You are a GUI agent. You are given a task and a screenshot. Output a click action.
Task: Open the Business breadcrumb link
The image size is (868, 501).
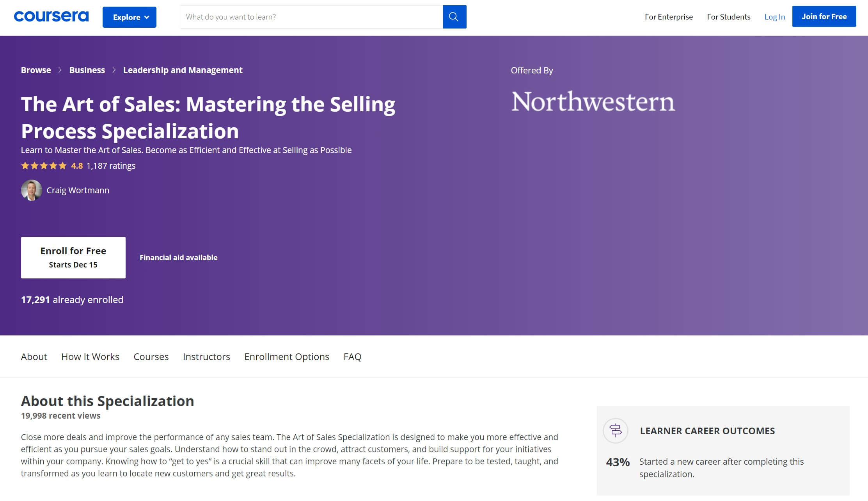(x=87, y=70)
